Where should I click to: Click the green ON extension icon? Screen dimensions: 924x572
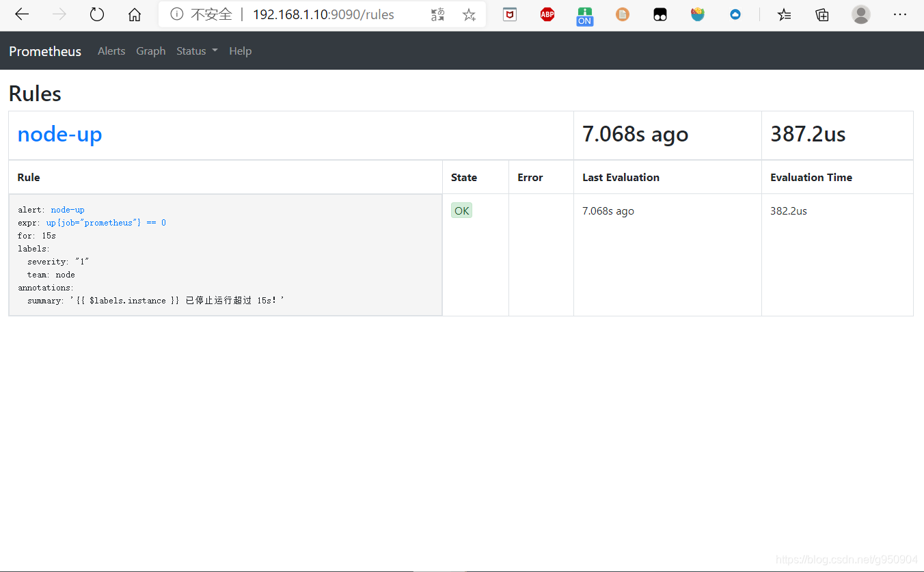click(584, 16)
